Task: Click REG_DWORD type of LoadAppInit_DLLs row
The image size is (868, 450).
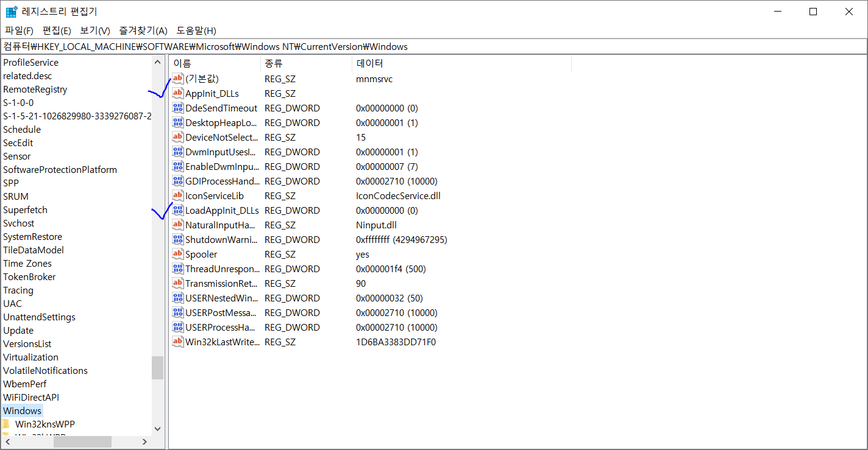Action: point(292,210)
